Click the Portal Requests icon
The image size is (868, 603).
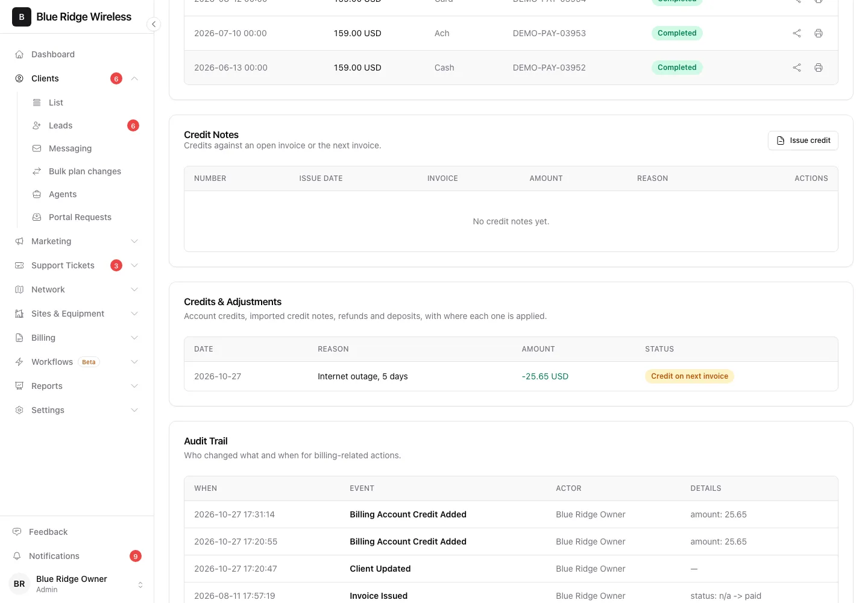pos(37,217)
